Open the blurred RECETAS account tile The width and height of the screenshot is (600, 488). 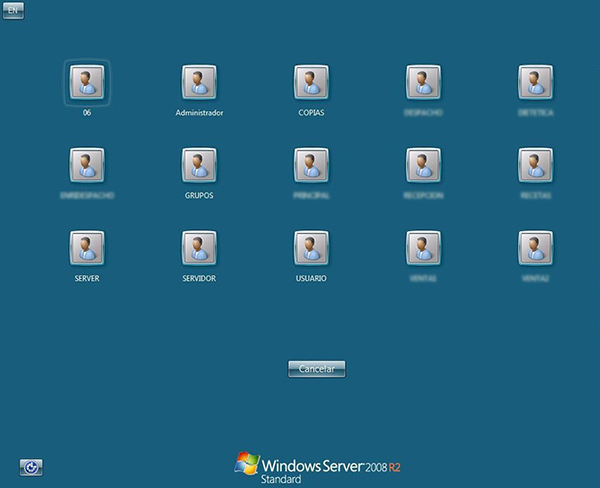(535, 165)
